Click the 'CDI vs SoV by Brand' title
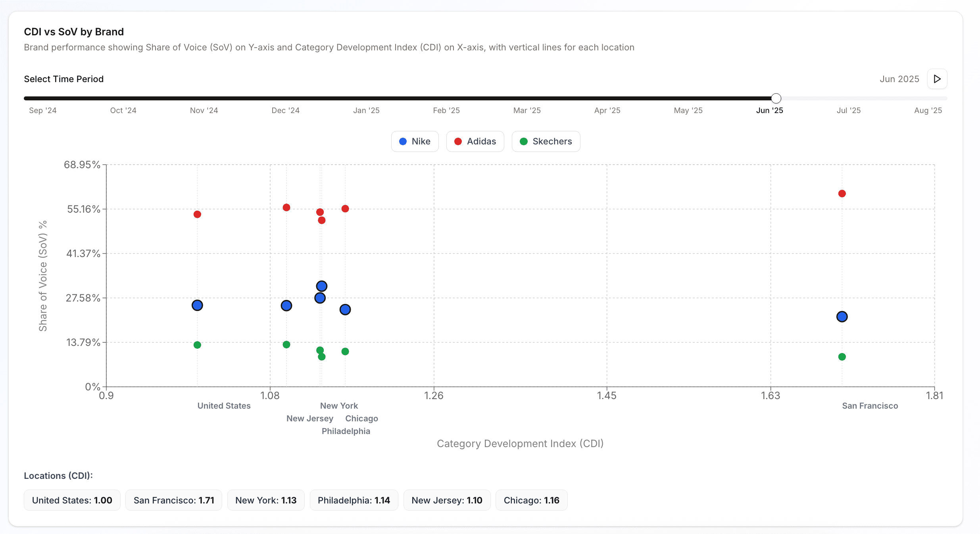This screenshot has height=534, width=980. coord(74,32)
